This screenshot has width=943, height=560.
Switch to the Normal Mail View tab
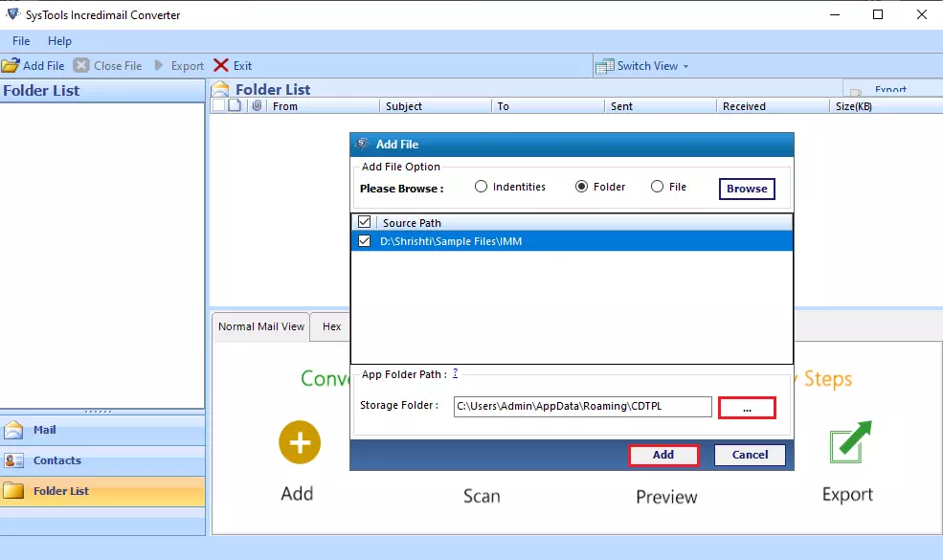coord(261,326)
